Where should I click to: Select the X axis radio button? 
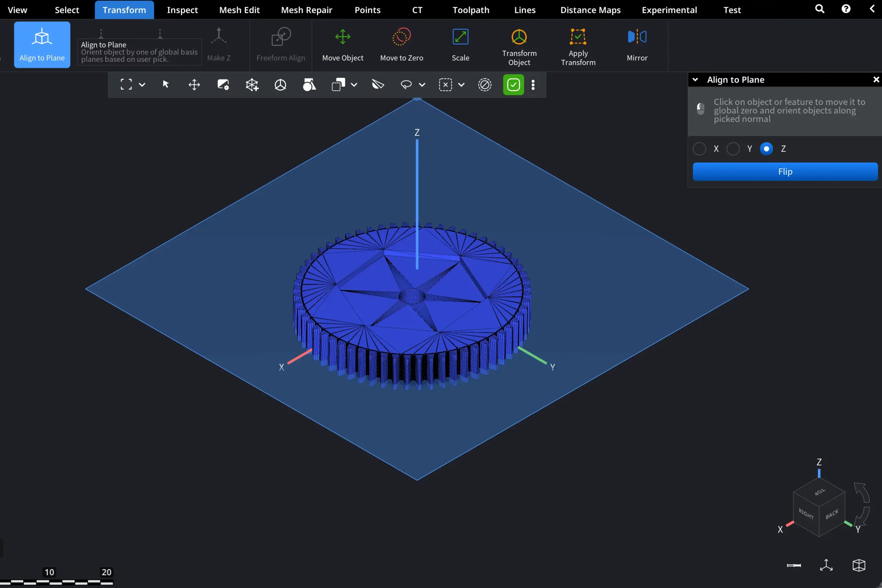coord(699,149)
